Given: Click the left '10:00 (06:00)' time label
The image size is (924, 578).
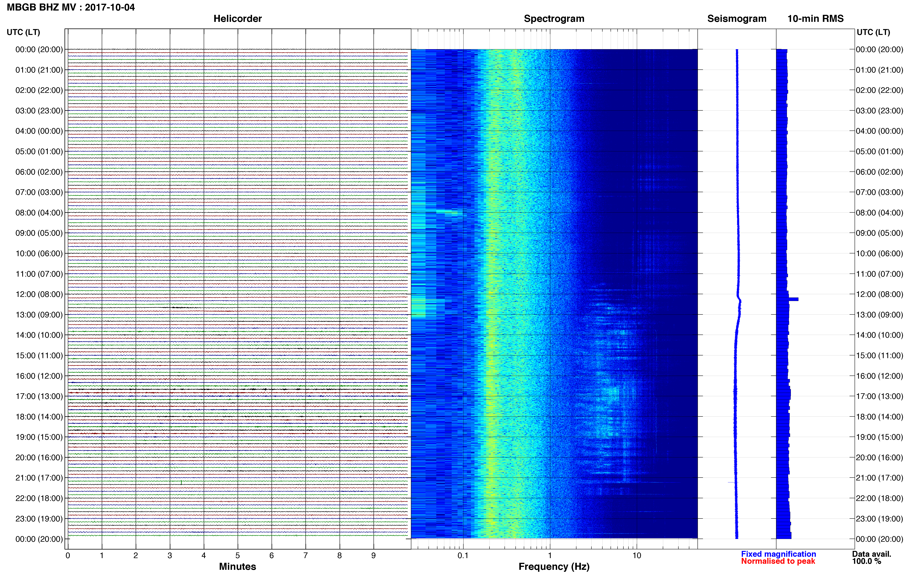Looking at the screenshot, I should click(x=39, y=253).
